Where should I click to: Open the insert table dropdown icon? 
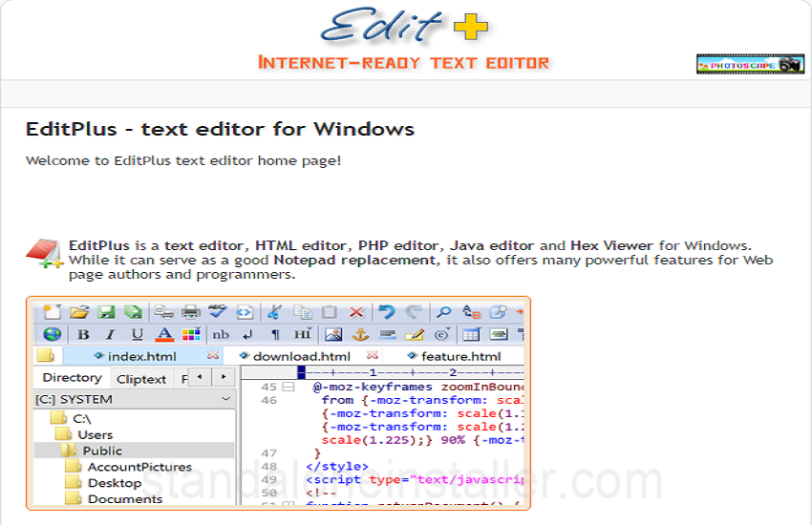(x=471, y=335)
